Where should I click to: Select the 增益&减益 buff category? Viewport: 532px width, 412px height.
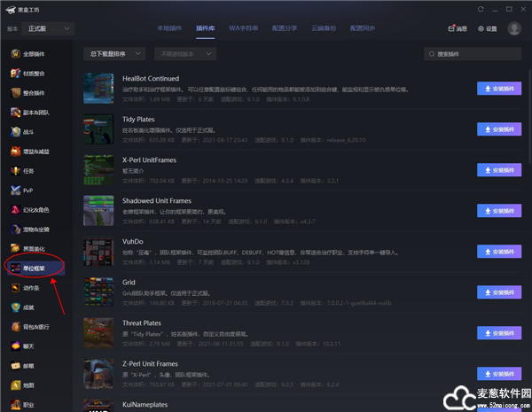(x=30, y=152)
